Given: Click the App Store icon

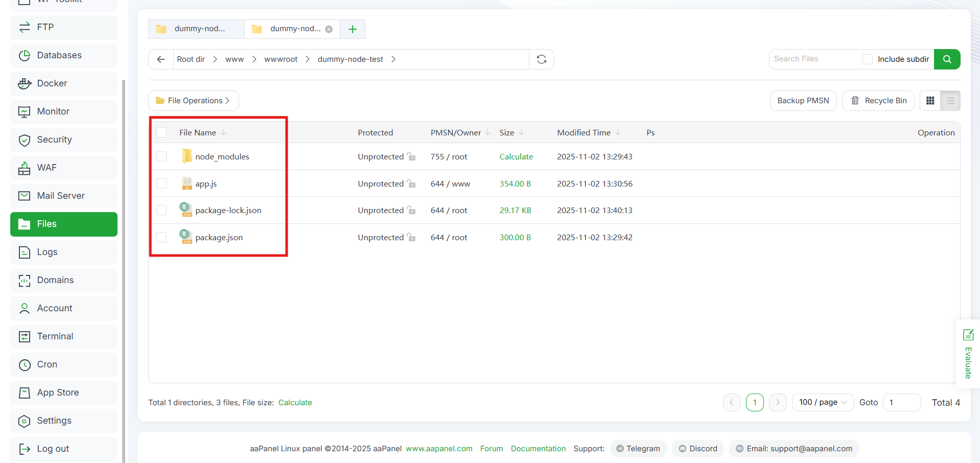Looking at the screenshot, I should pos(24,392).
